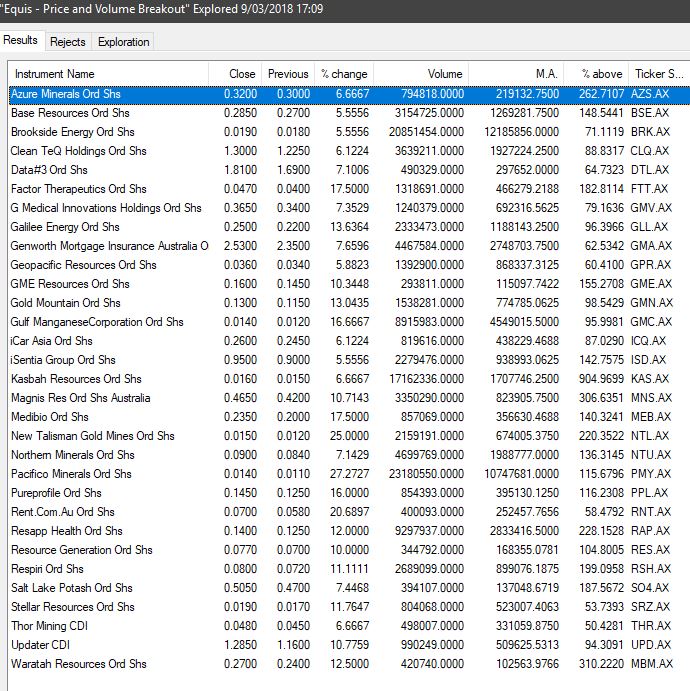
Task: Select Data#3 Ord Shs row
Action: 349,170
